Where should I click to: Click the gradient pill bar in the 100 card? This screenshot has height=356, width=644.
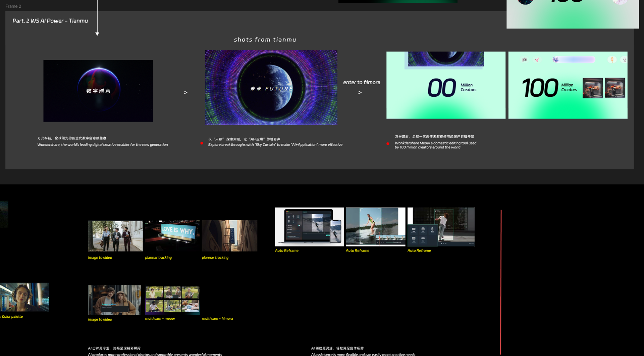pyautogui.click(x=574, y=60)
